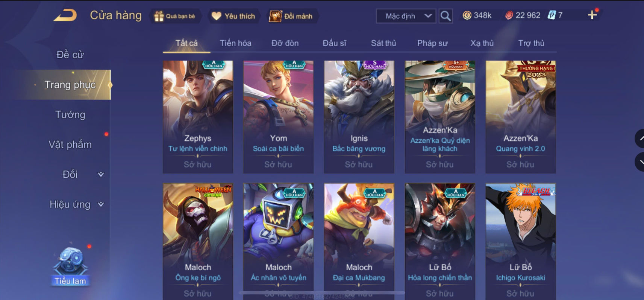This screenshot has width=644, height=300.
Task: Open Vật phẩm in the sidebar
Action: [70, 145]
